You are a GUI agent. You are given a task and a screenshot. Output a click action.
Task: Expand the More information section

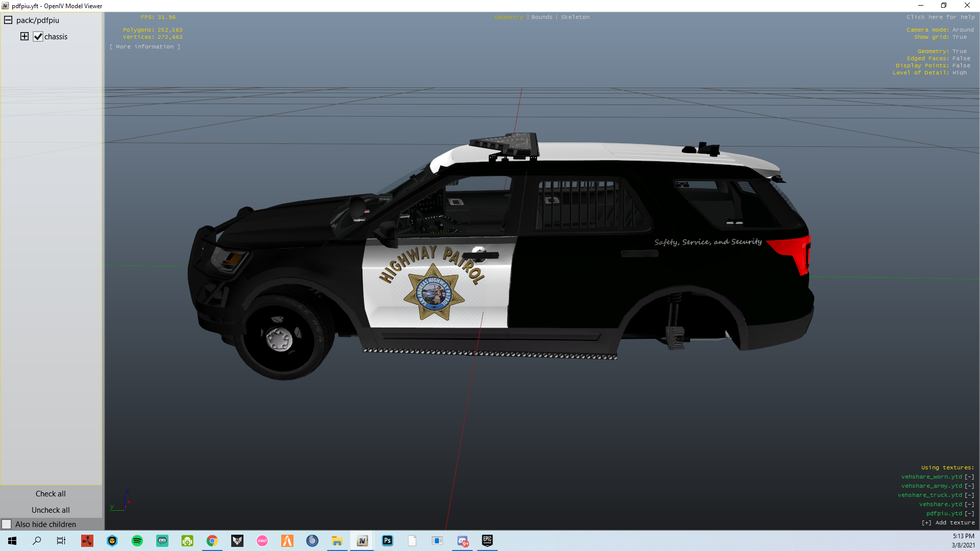click(x=145, y=47)
